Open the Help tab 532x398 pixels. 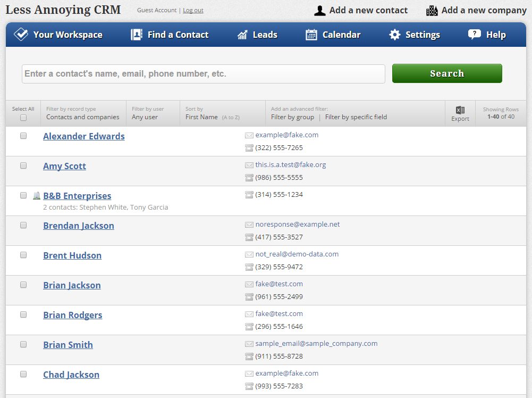pyautogui.click(x=487, y=35)
